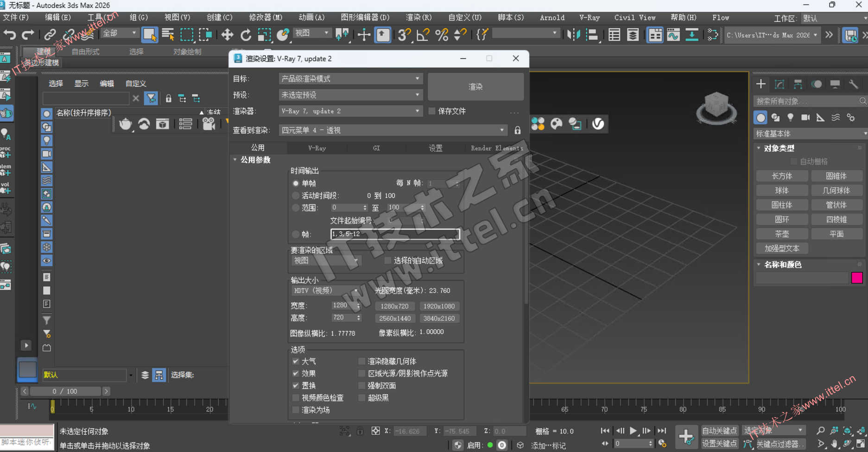Select the Rotate tool icon
Viewport: 868px width, 452px height.
coord(246,35)
